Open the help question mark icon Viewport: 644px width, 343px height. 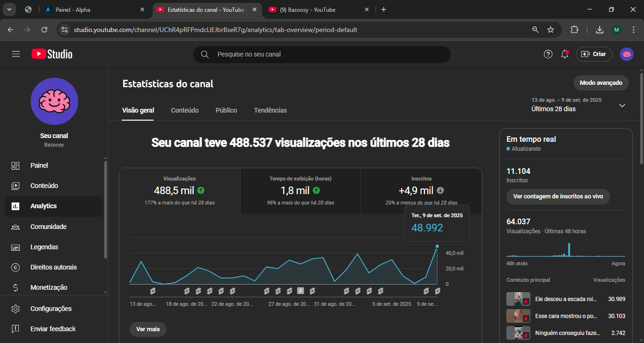pos(548,54)
